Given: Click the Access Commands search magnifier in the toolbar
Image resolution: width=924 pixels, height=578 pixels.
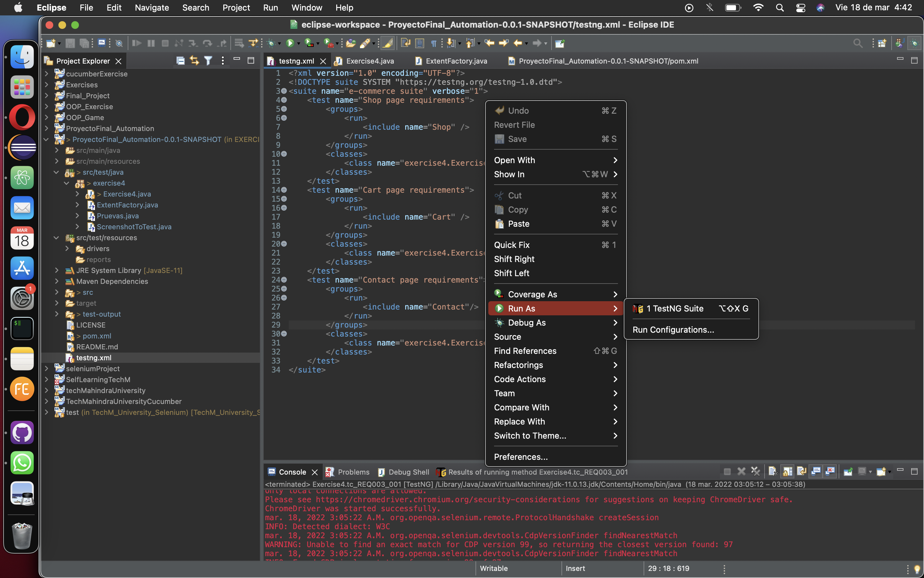Looking at the screenshot, I should point(858,43).
